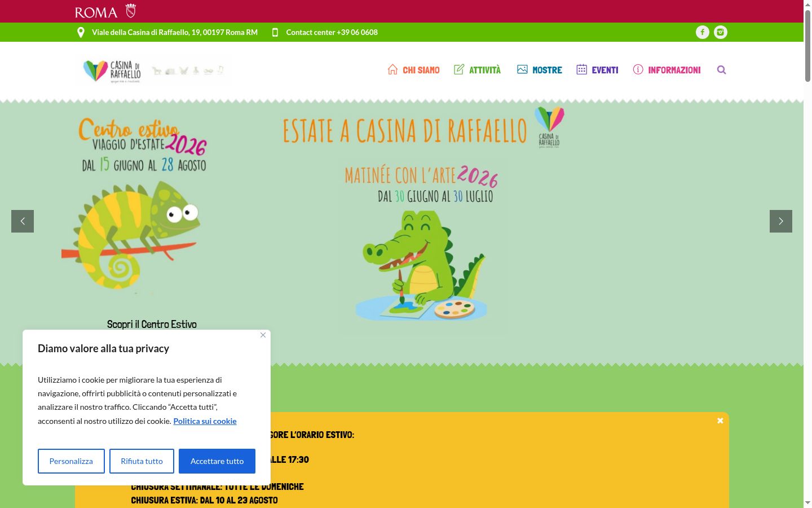Screen dimensions: 812x508
Task: Click the Diamo valore alla tua privacy heading
Action: tap(104, 349)
